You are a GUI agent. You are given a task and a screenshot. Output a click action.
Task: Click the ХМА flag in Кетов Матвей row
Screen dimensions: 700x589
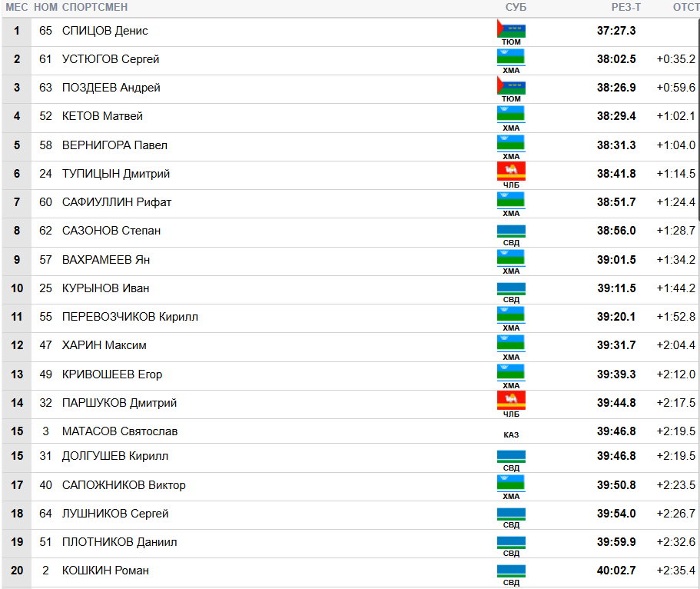click(511, 114)
